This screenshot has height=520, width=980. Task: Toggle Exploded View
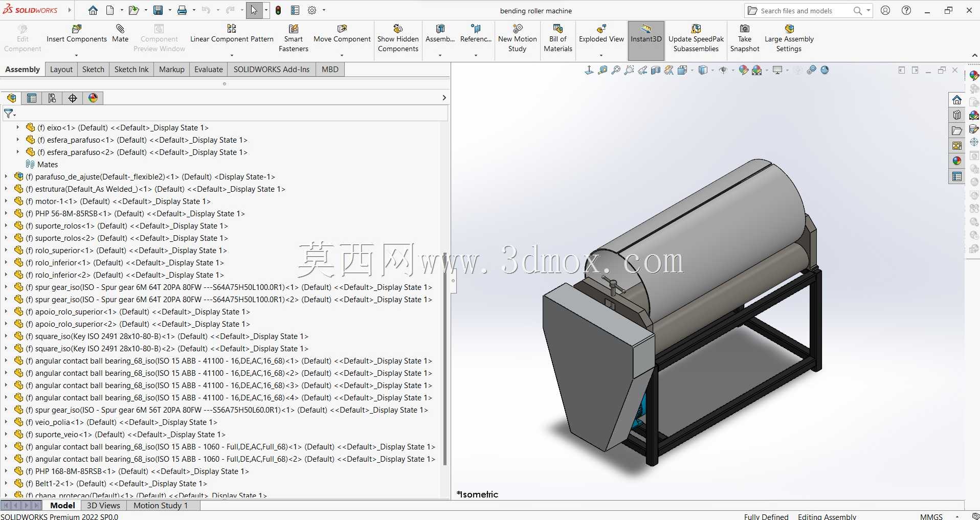tap(601, 34)
